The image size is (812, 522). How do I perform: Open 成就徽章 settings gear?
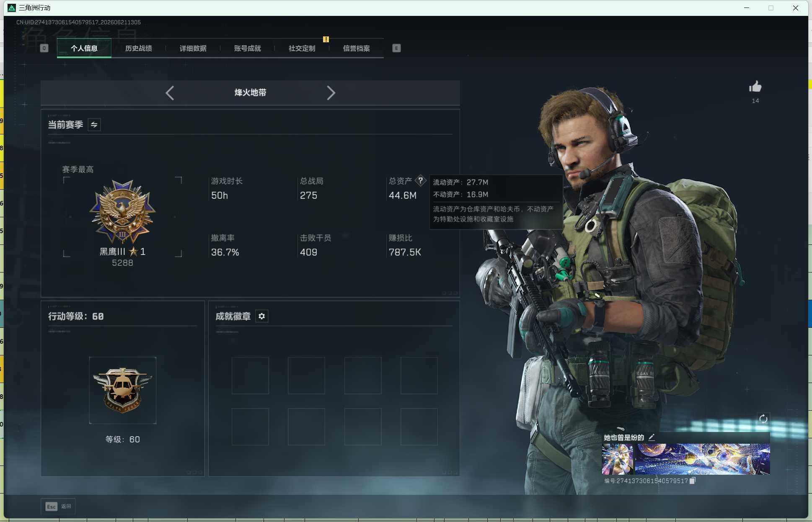262,316
